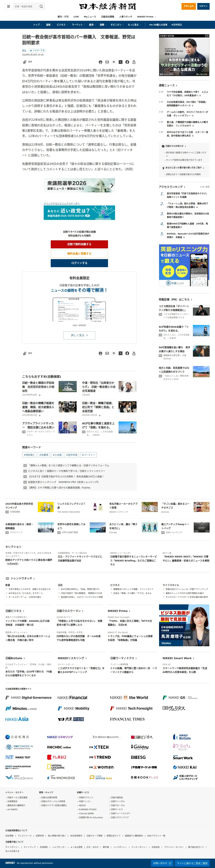The width and height of the screenshot is (215, 868).
Task: Click 無料会員に登録する button
Action: pos(79,253)
